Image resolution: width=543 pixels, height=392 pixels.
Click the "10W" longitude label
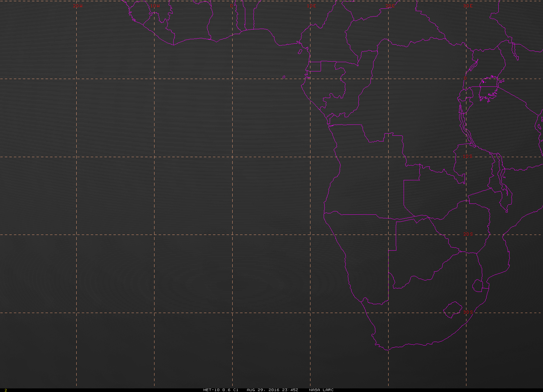click(x=155, y=6)
